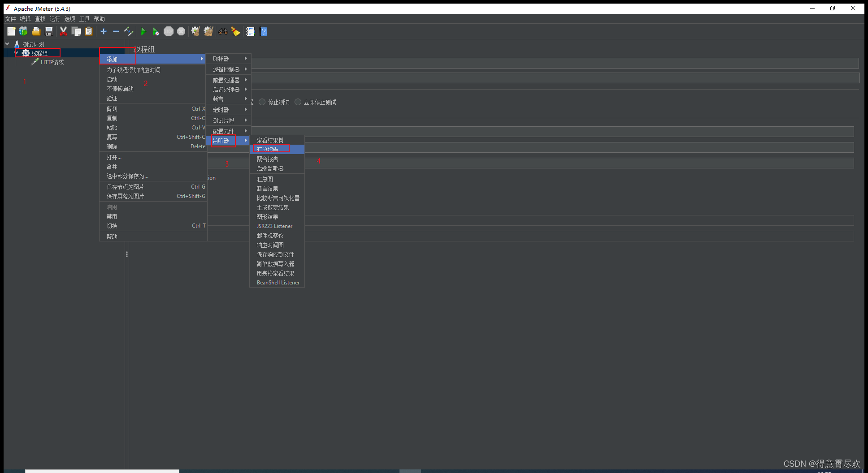The width and height of the screenshot is (868, 473).
Task: Select the HTTP请求 pipette icon
Action: click(35, 62)
